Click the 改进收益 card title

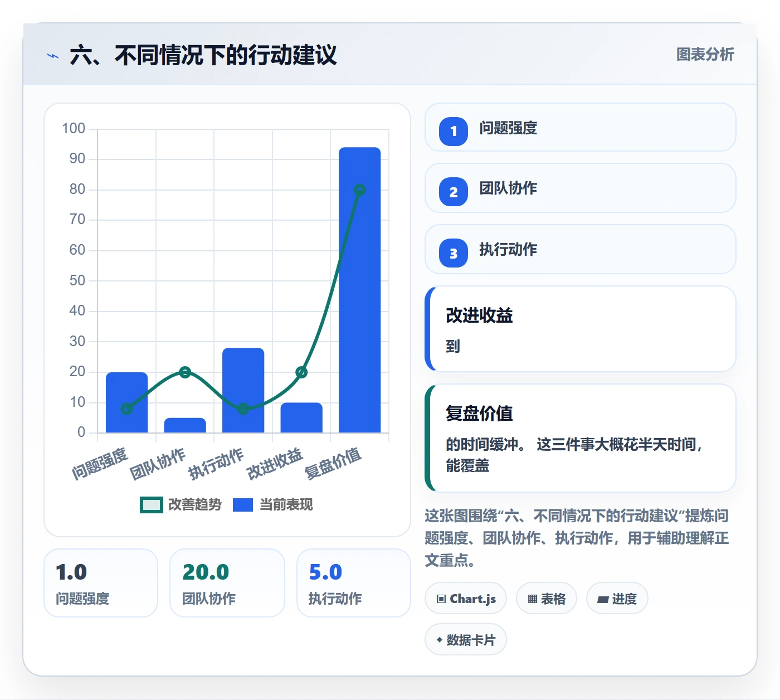479,316
